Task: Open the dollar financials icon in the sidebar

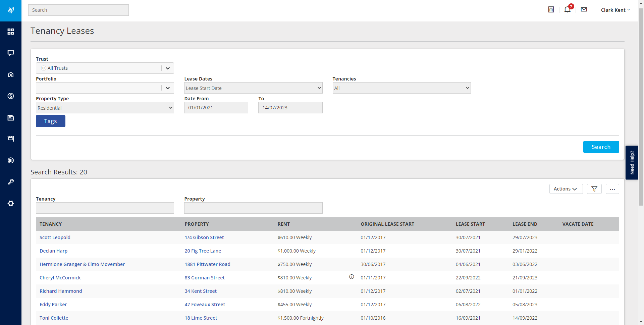Action: pos(11,96)
